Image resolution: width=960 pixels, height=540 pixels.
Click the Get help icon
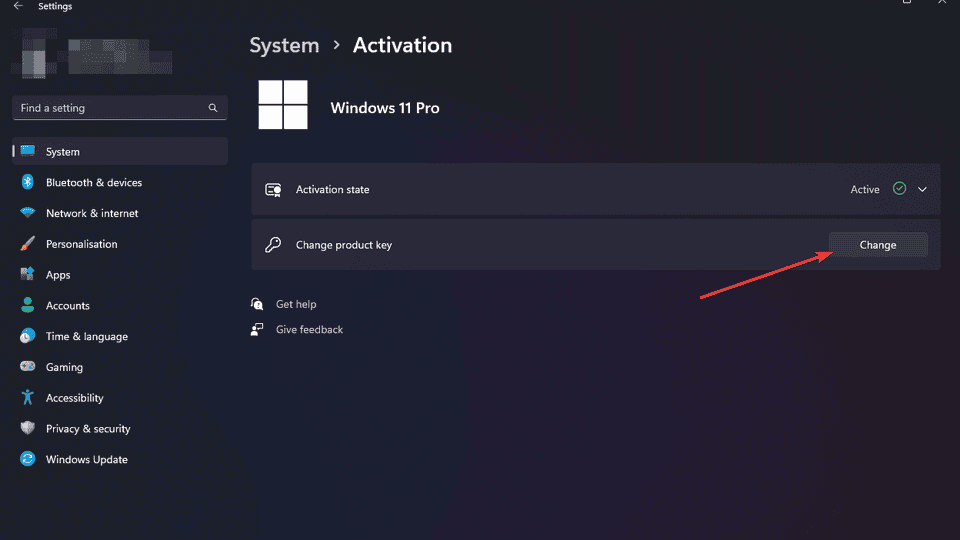click(x=257, y=304)
